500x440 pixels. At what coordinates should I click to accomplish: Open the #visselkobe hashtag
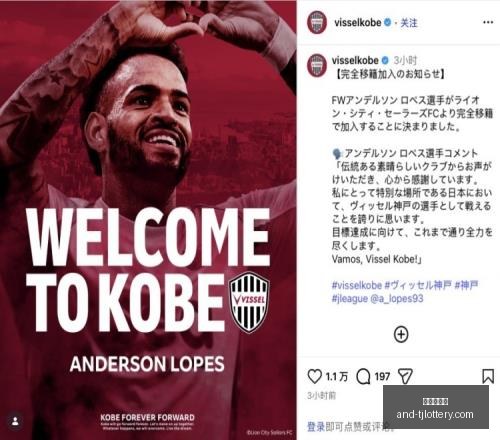(x=357, y=285)
